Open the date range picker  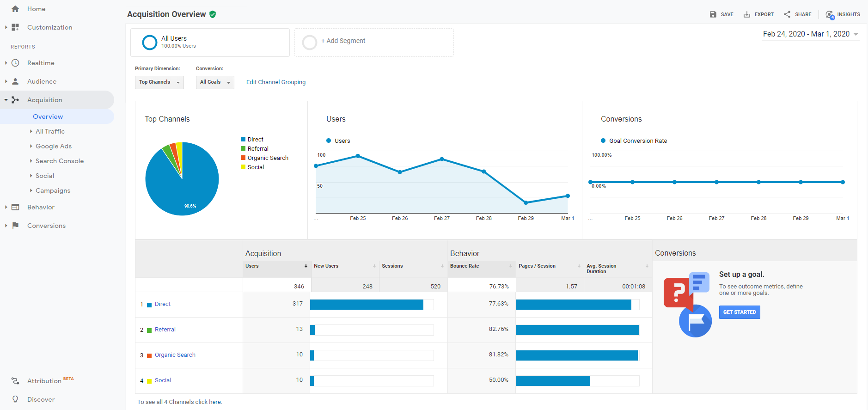811,34
